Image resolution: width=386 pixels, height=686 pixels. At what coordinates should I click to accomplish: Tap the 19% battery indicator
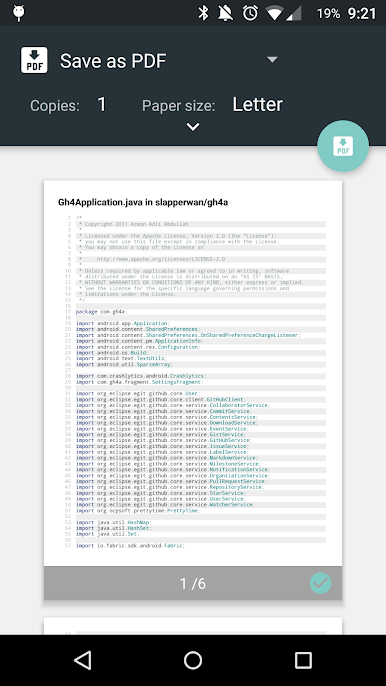point(328,14)
